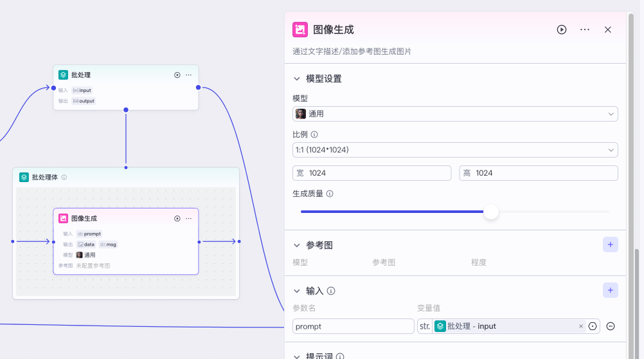Run the 图像生成 node on canvas
This screenshot has width=644, height=359.
177,218
